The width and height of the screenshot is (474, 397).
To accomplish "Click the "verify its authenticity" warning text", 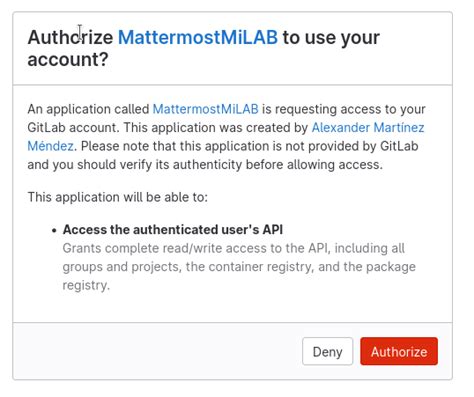I will point(180,165).
